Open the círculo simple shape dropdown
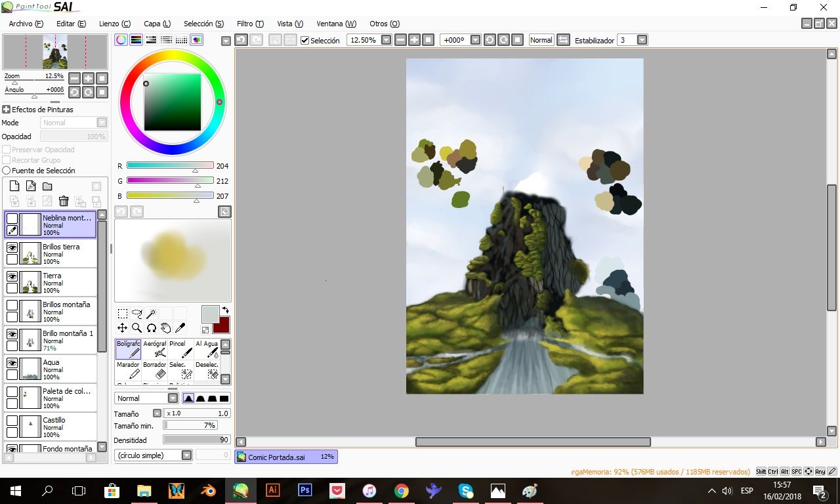This screenshot has width=840, height=504. [x=186, y=455]
